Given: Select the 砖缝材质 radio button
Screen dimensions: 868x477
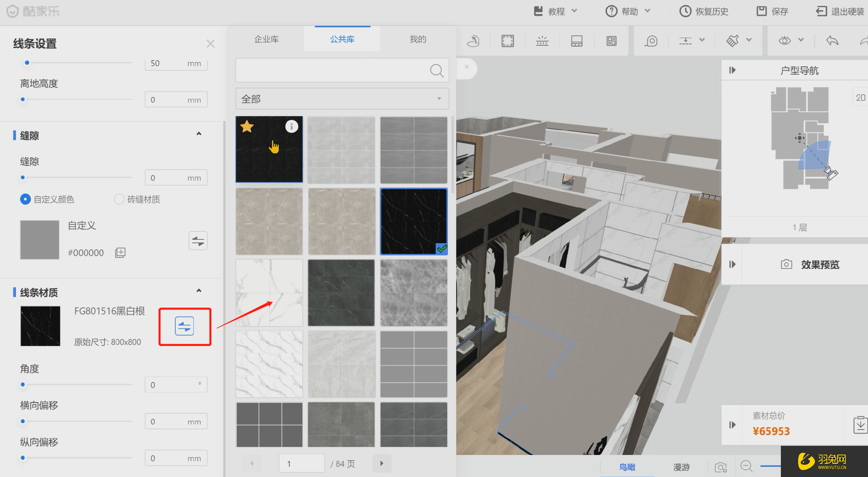Looking at the screenshot, I should pos(119,199).
